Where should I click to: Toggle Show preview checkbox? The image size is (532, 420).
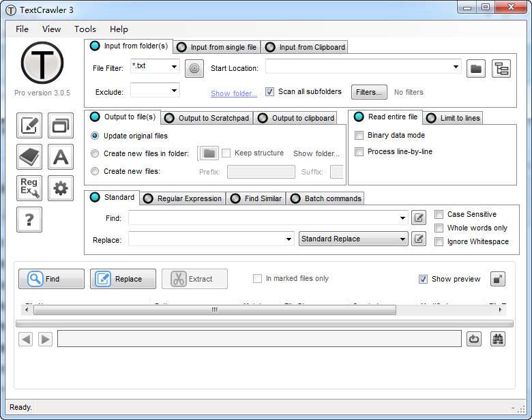pos(423,279)
